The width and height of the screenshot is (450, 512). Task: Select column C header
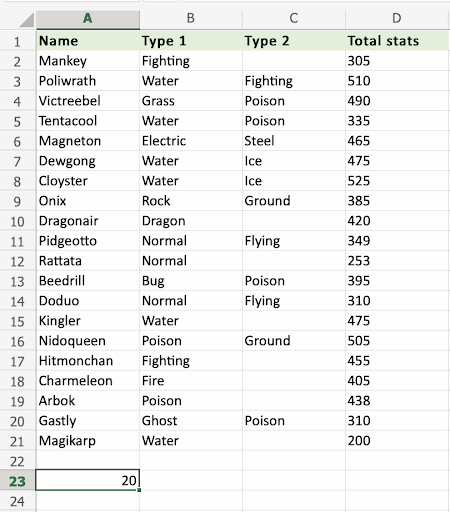point(294,19)
